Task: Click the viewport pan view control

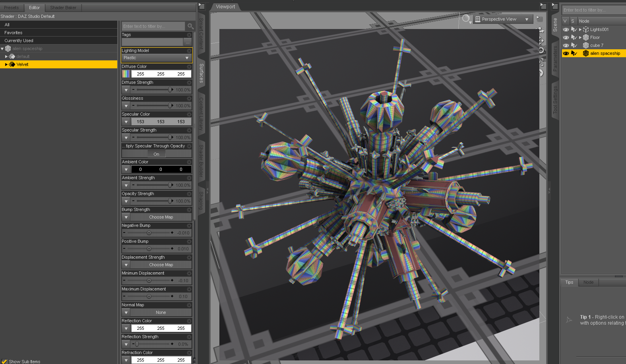Action: pos(541,40)
